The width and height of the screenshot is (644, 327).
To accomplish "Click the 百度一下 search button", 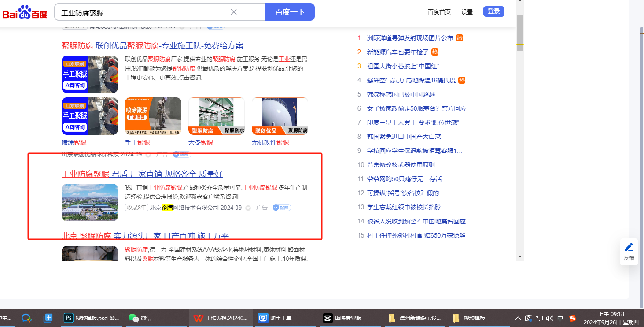I will pyautogui.click(x=290, y=12).
